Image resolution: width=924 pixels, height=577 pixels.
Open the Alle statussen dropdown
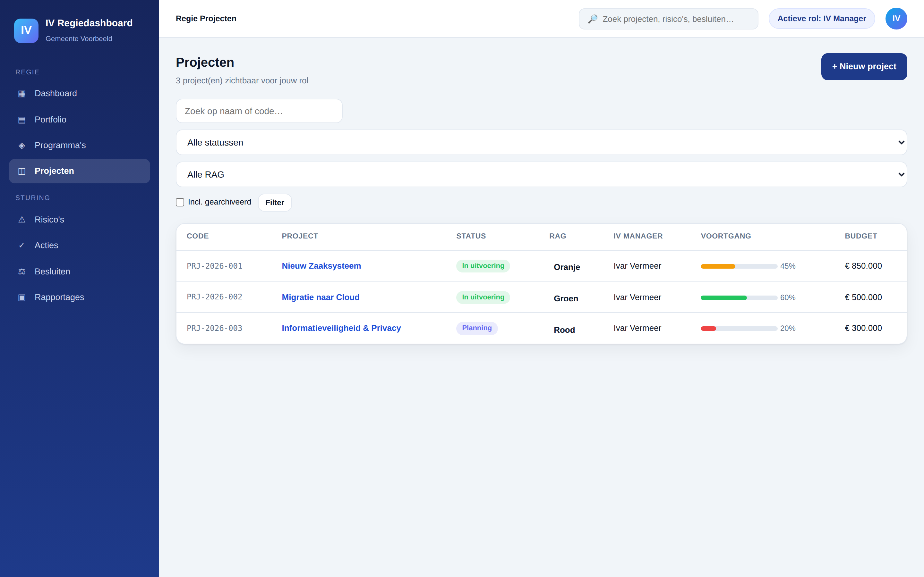[541, 142]
